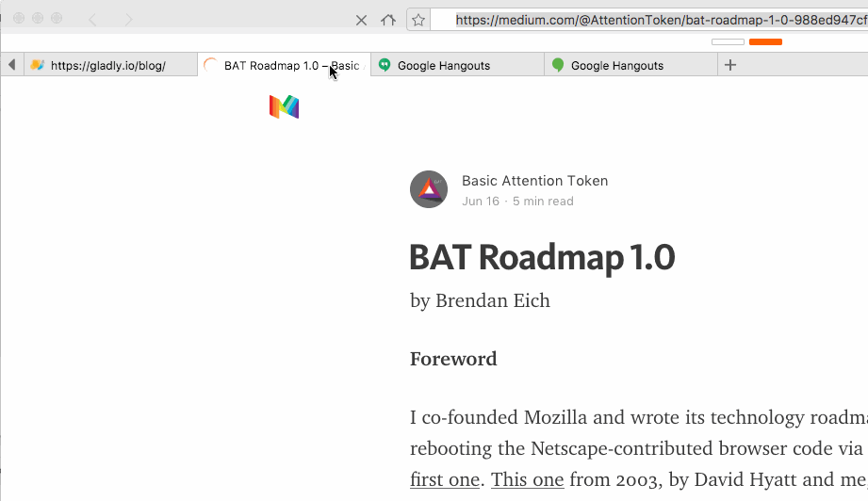Screen dimensions: 868x501
Task: Bookmark this page with the star icon
Action: pos(418,21)
